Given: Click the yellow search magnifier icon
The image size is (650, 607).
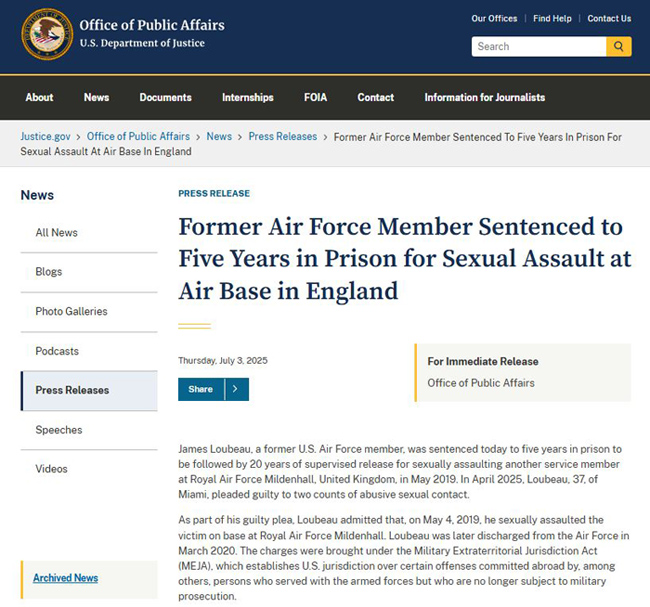Looking at the screenshot, I should tap(618, 46).
